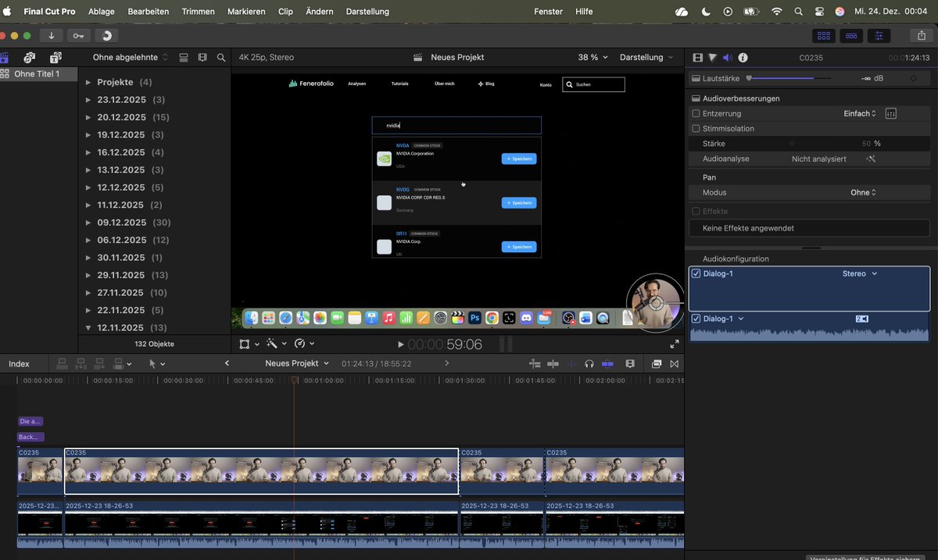
Task: Open Neues Projekt timeline title dropdown
Action: click(297, 364)
